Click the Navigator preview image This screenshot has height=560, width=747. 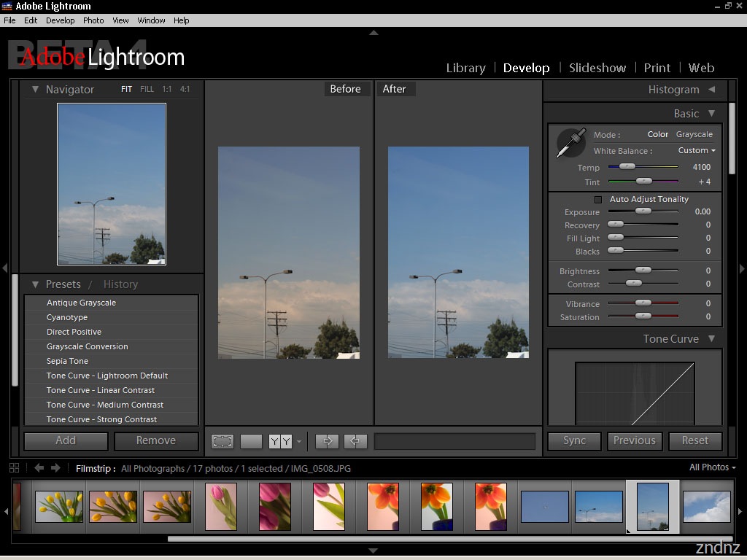point(112,184)
